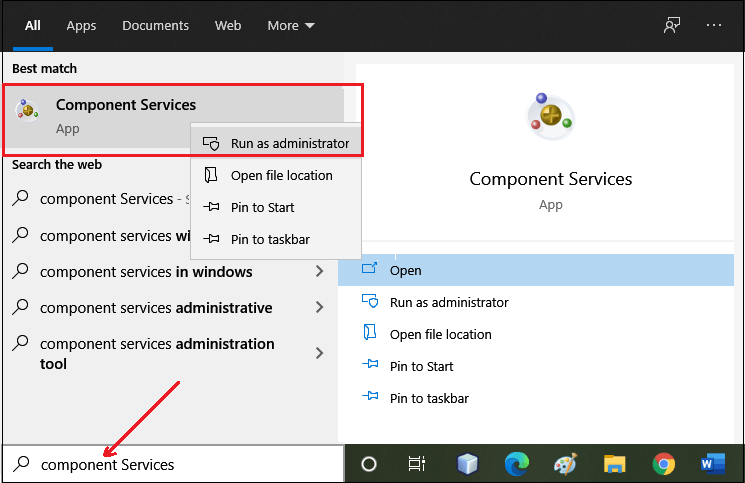The width and height of the screenshot is (745, 483).
Task: Expand 'component services administration tool' arrow
Action: point(319,353)
